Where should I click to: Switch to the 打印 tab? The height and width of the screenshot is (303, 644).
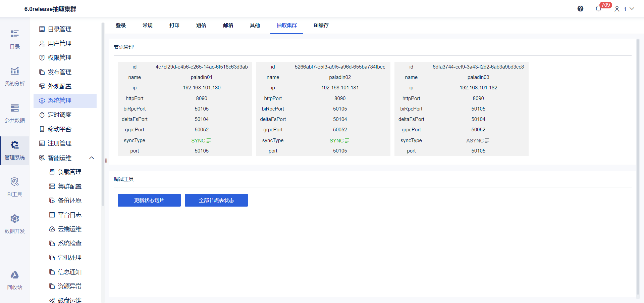pos(174,26)
